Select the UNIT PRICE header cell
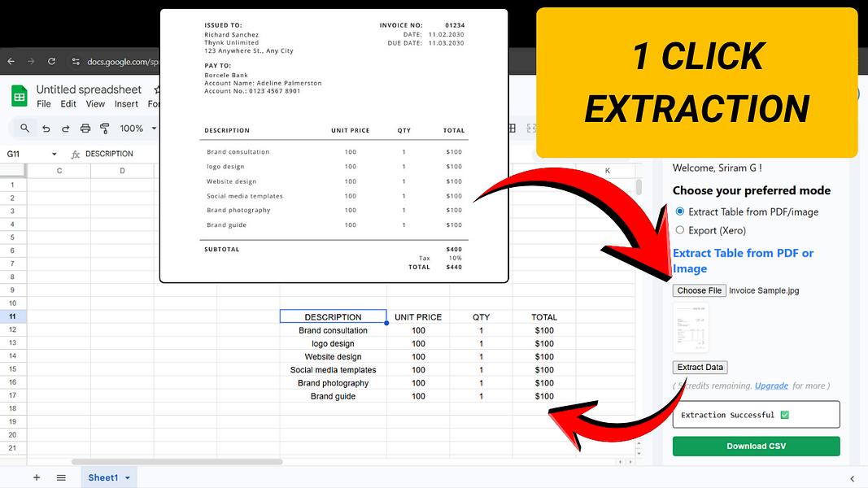The image size is (868, 488). tap(418, 317)
